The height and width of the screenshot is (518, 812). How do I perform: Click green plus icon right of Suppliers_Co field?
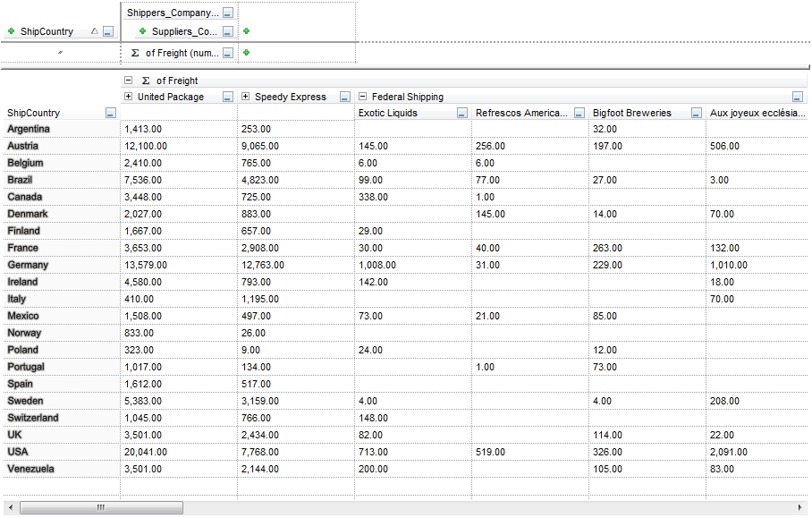[x=247, y=31]
